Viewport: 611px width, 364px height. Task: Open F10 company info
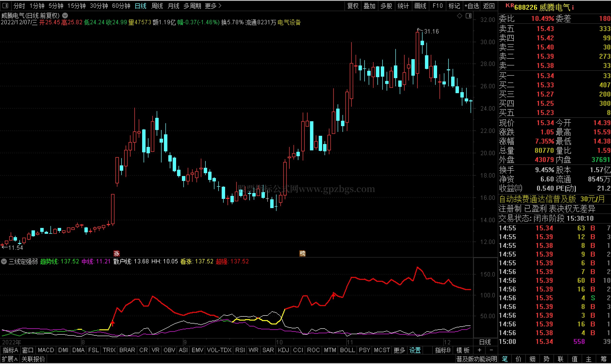tap(438, 6)
